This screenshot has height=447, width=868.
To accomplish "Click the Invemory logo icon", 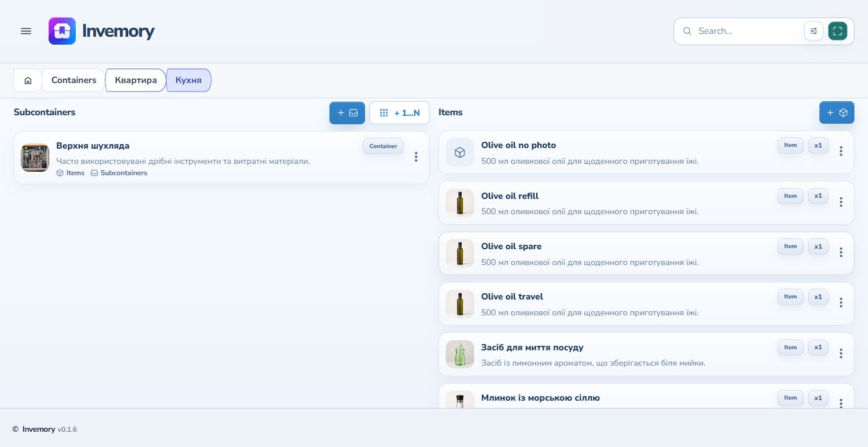I will (62, 31).
